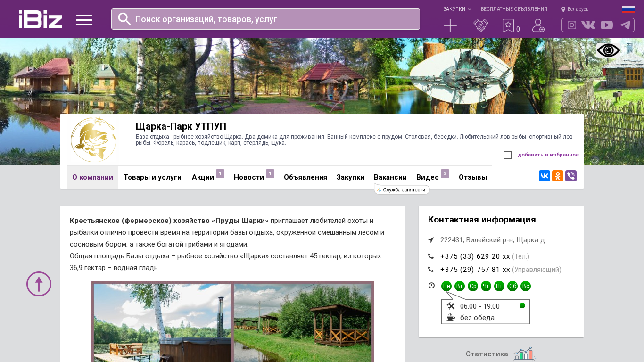The image size is (644, 362).
Task: Open the Объявления tab
Action: click(x=305, y=177)
